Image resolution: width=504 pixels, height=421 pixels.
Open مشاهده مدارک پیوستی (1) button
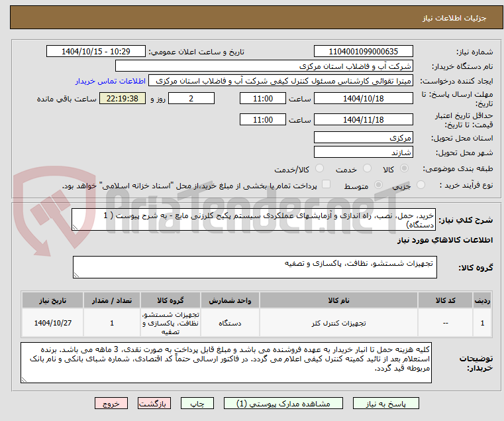click(x=283, y=403)
